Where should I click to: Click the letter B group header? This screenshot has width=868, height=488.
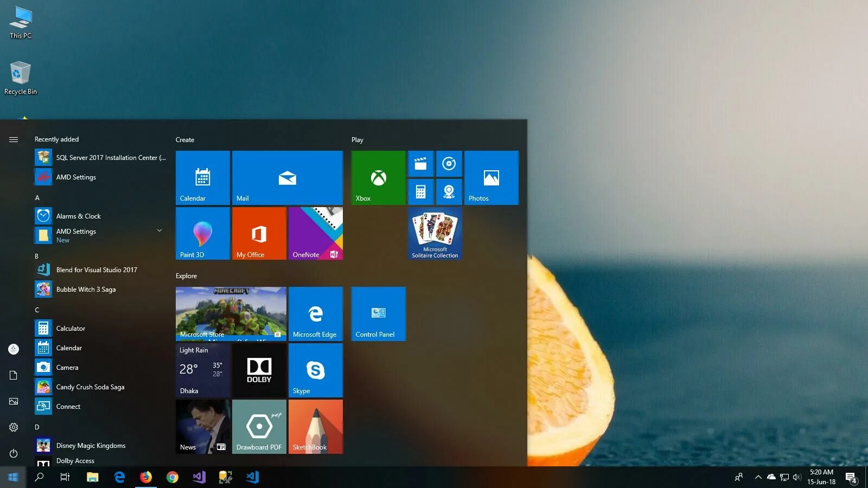[x=37, y=256]
